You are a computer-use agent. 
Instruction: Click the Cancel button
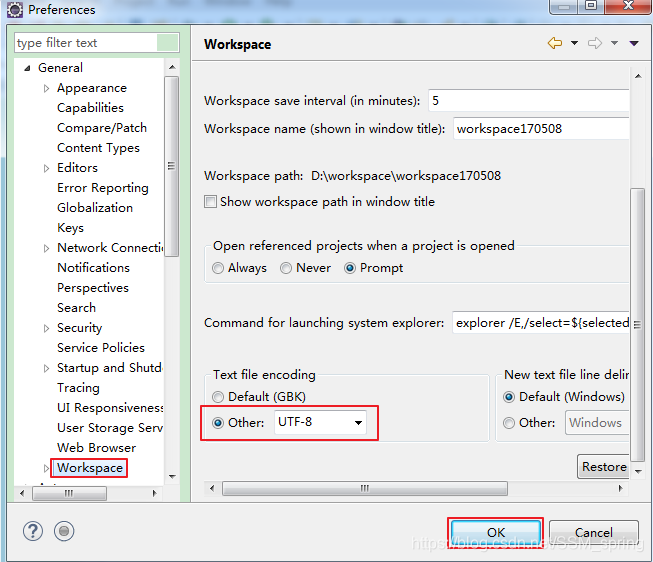593,532
